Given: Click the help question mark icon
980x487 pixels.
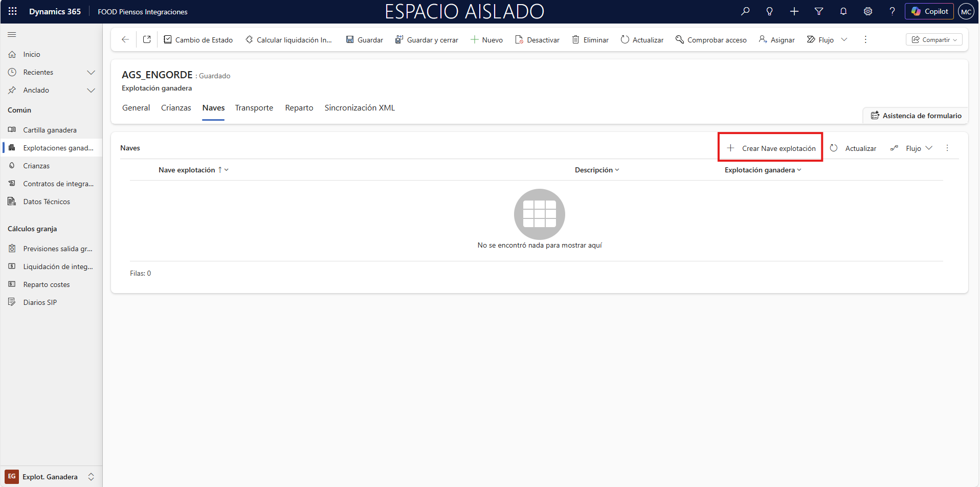Looking at the screenshot, I should [x=892, y=11].
